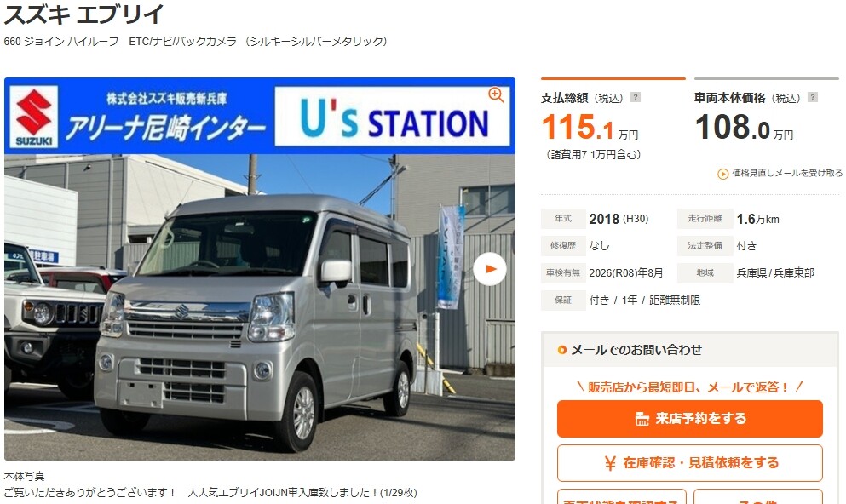Click the calendar icon on reservation button
The height and width of the screenshot is (504, 846).
click(x=642, y=420)
